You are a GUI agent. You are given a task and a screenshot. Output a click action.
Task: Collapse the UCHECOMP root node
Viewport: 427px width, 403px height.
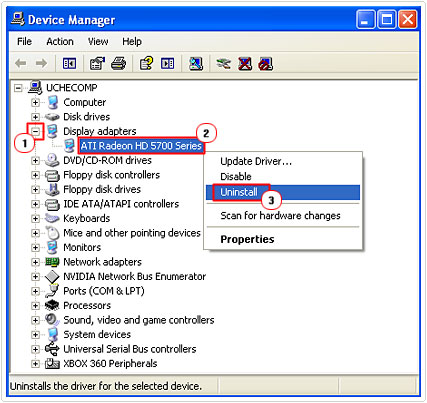(x=18, y=88)
